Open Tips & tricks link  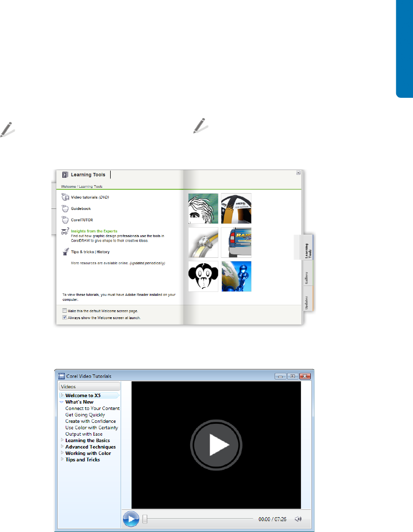(83, 252)
